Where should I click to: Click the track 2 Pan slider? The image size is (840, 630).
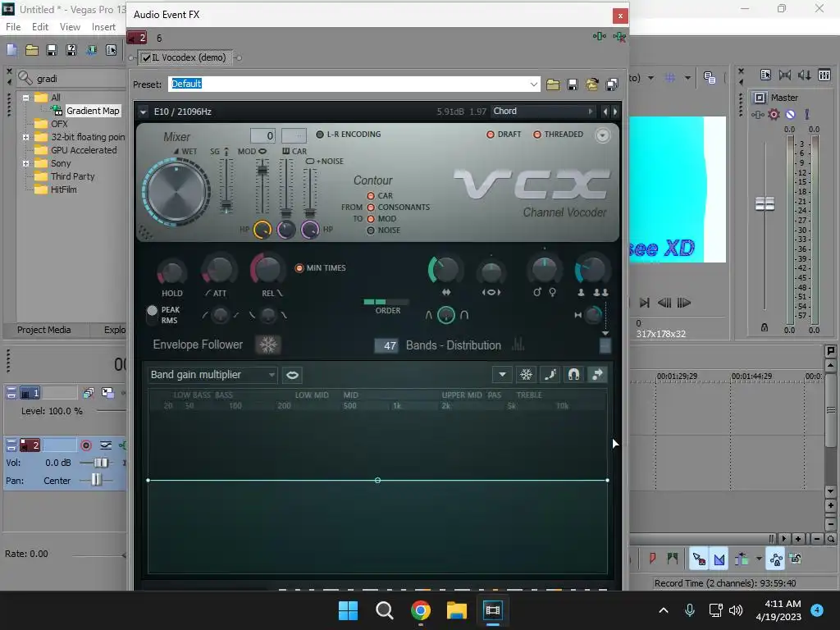[96, 480]
